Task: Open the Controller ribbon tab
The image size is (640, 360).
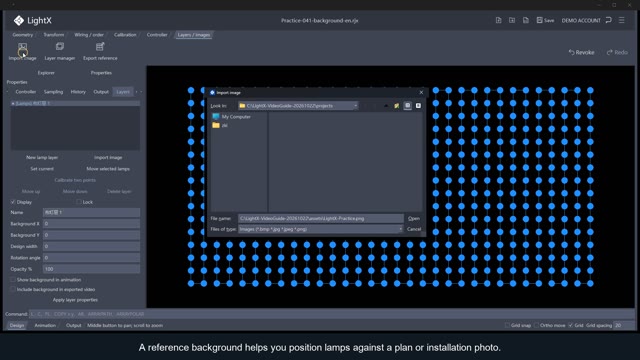Action: [157, 35]
